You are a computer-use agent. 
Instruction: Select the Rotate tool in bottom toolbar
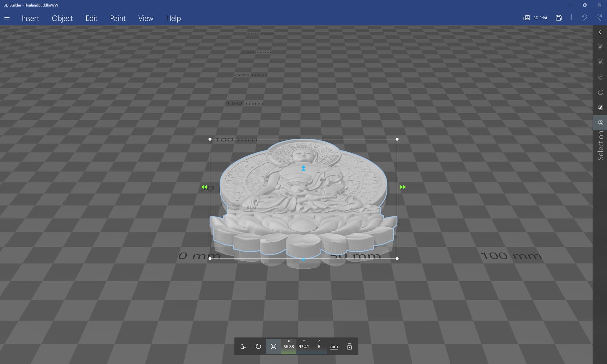[258, 347]
